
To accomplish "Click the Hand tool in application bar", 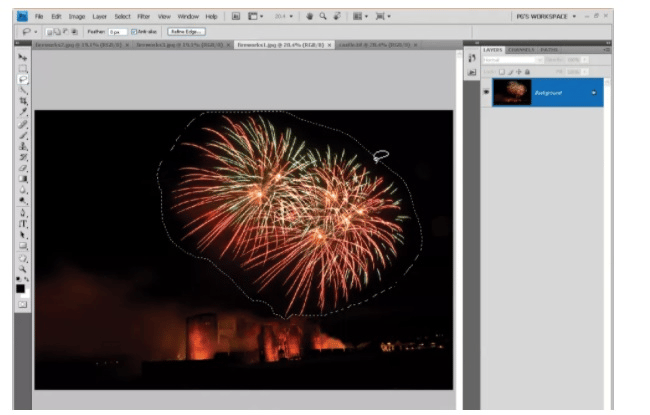I will [x=309, y=16].
